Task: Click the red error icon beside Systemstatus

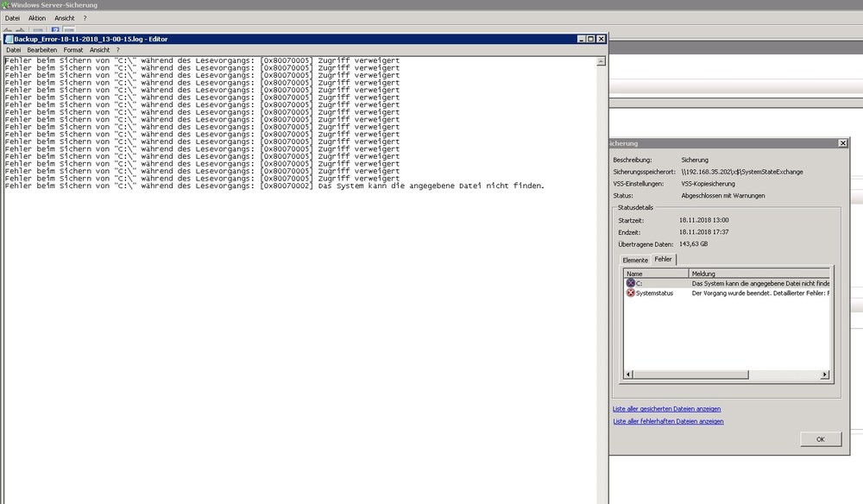Action: (x=630, y=293)
